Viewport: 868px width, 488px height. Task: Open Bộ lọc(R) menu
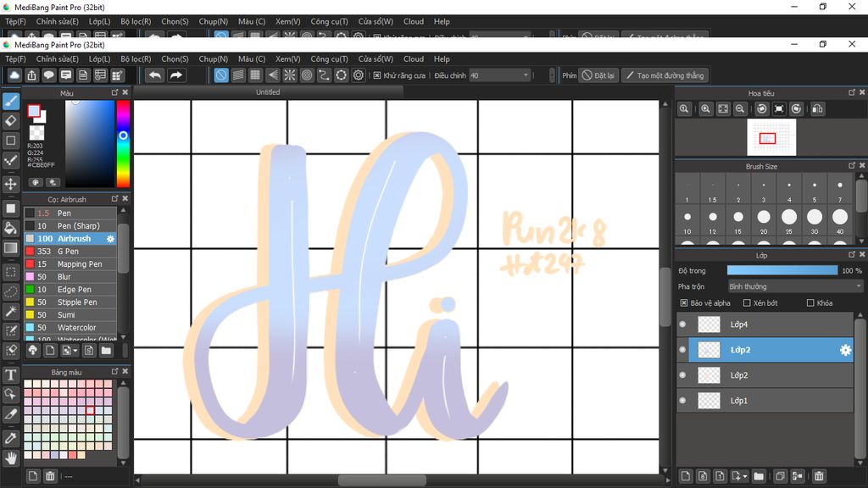point(136,58)
